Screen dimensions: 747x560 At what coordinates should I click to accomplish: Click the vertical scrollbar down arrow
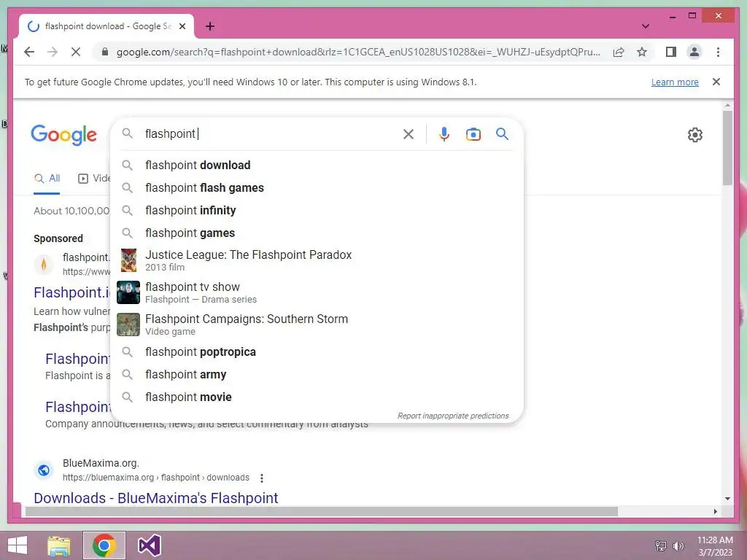click(x=727, y=499)
